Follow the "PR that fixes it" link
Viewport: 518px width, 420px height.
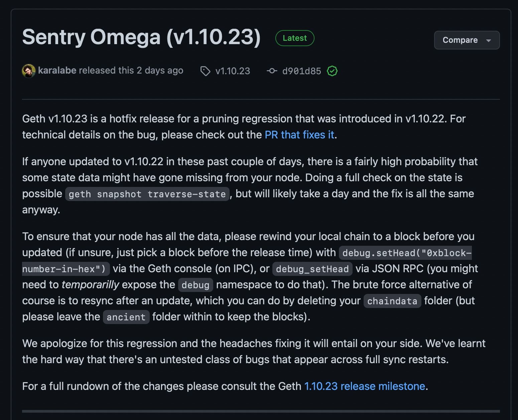pyautogui.click(x=299, y=135)
